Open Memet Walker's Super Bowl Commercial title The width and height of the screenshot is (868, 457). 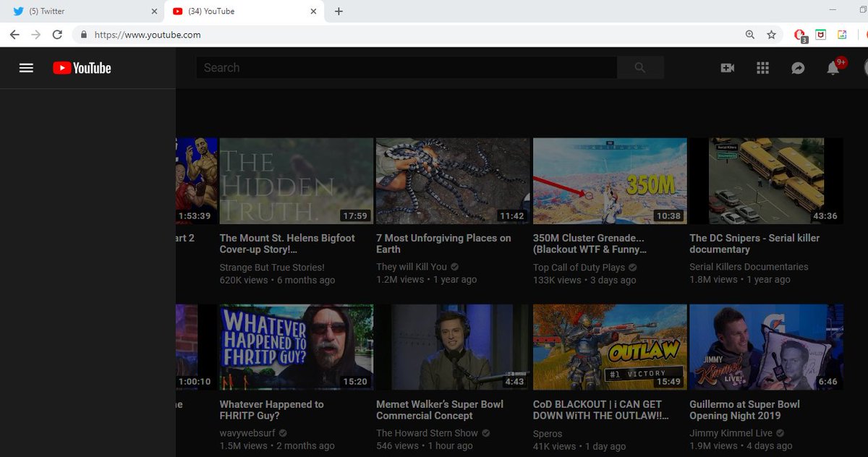[x=440, y=410]
